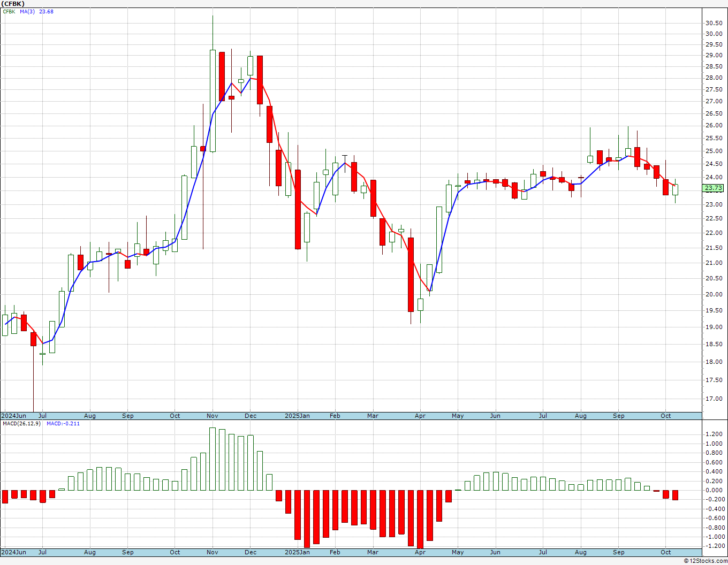This screenshot has height=565, width=728.
Task: Select the 27.00 price axis label
Action: click(713, 102)
